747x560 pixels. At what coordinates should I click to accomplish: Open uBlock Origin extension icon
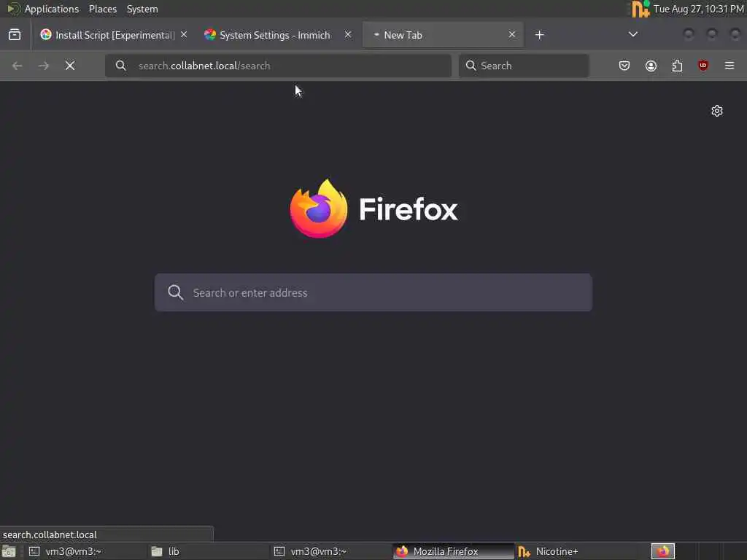pyautogui.click(x=703, y=66)
